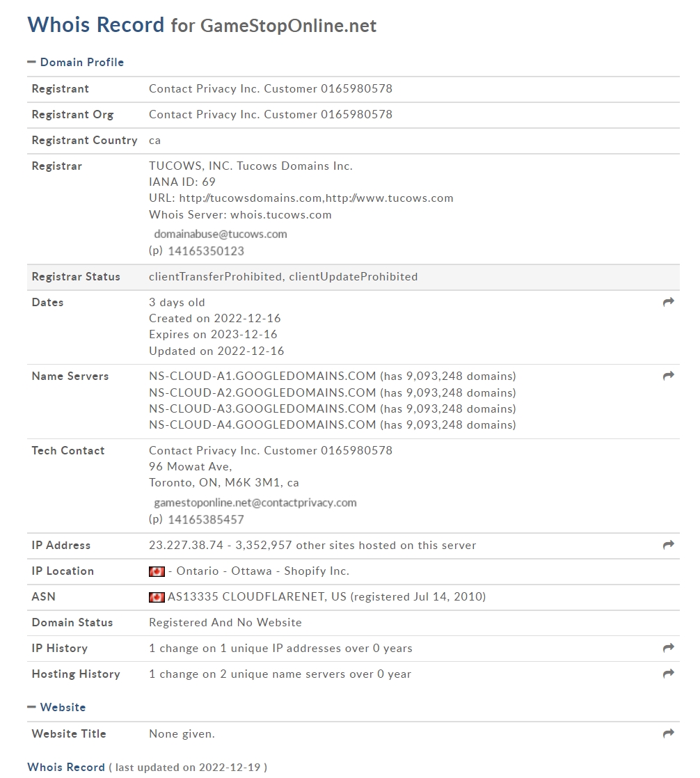
Task: Select Registered And No Website status
Action: pyautogui.click(x=225, y=623)
